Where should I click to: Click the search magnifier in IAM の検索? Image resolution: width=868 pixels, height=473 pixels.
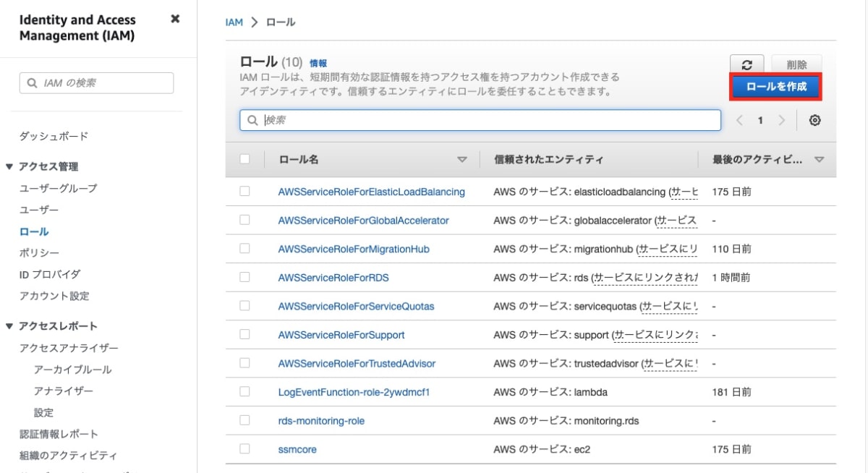32,83
